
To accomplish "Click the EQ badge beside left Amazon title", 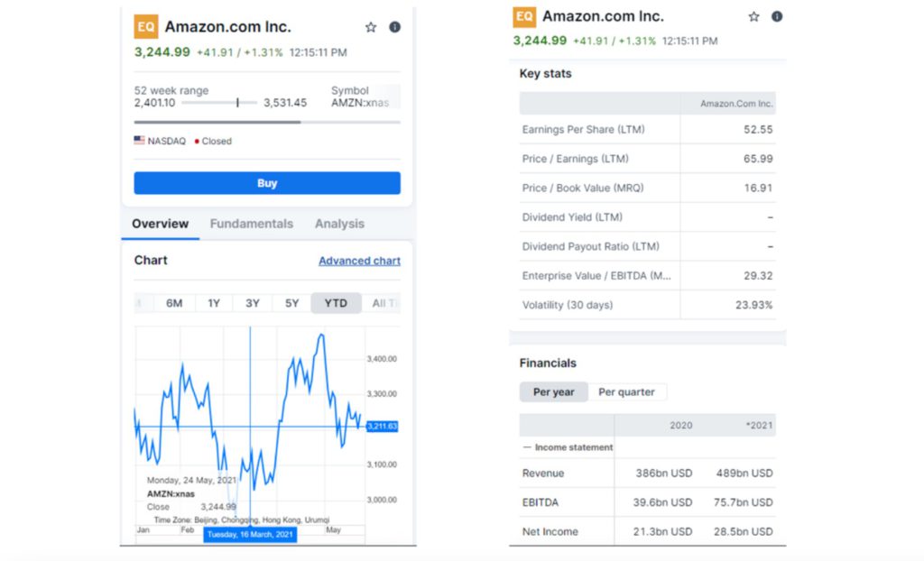I will (x=146, y=26).
